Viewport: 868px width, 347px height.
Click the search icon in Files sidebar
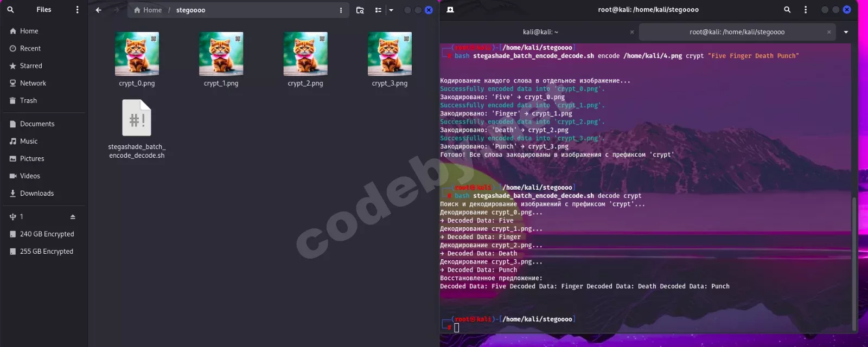point(10,10)
